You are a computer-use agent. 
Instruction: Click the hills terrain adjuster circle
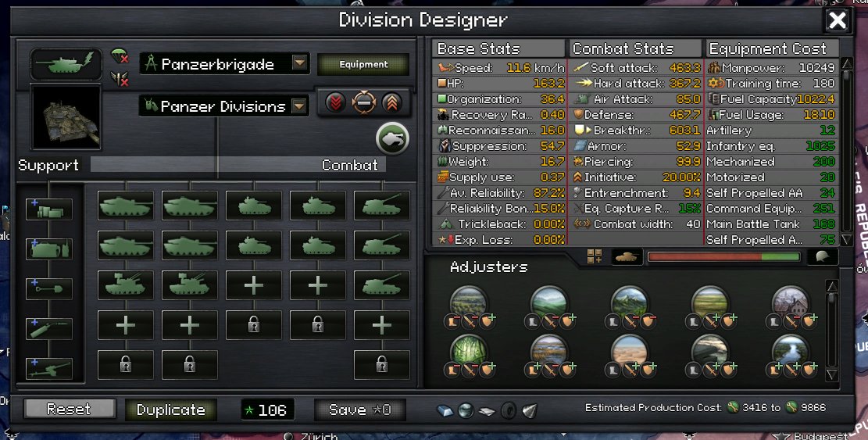[x=548, y=303]
